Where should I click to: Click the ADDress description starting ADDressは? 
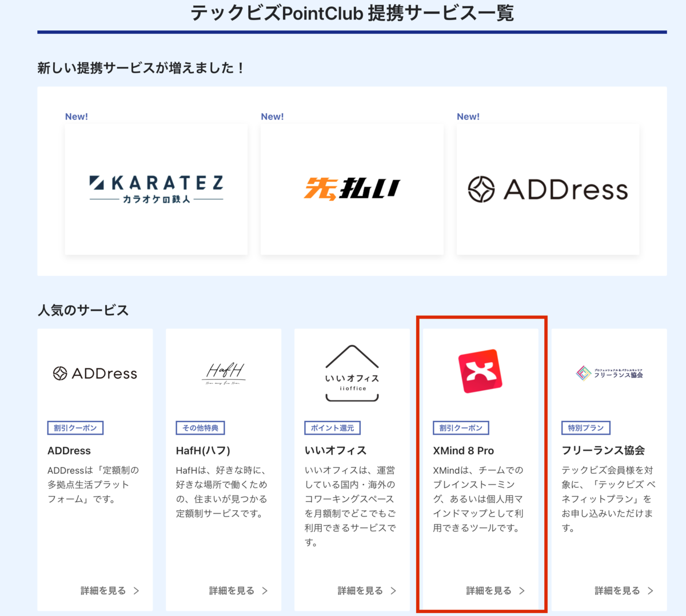click(94, 484)
